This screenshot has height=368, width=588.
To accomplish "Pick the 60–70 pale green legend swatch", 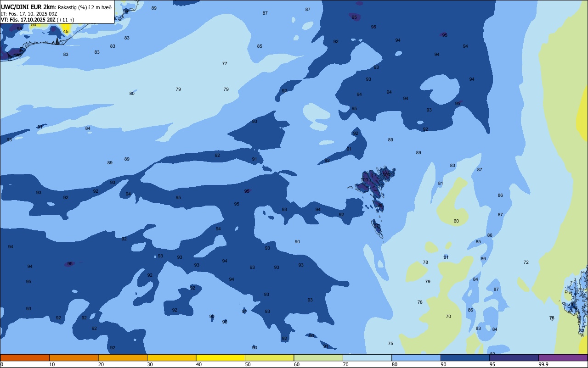I will [318, 357].
